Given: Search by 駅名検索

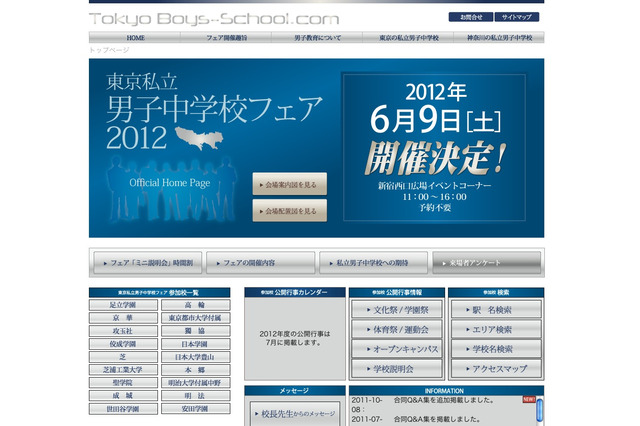Looking at the screenshot, I should click(x=496, y=310).
